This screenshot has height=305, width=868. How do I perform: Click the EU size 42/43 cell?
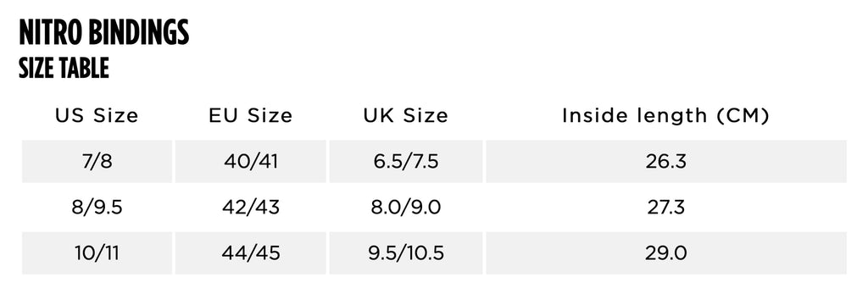pos(251,207)
